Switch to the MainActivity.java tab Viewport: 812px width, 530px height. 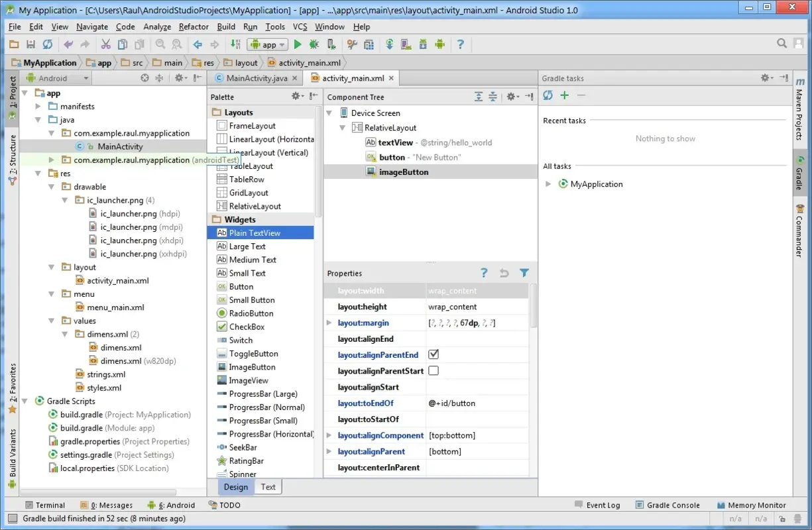[255, 78]
